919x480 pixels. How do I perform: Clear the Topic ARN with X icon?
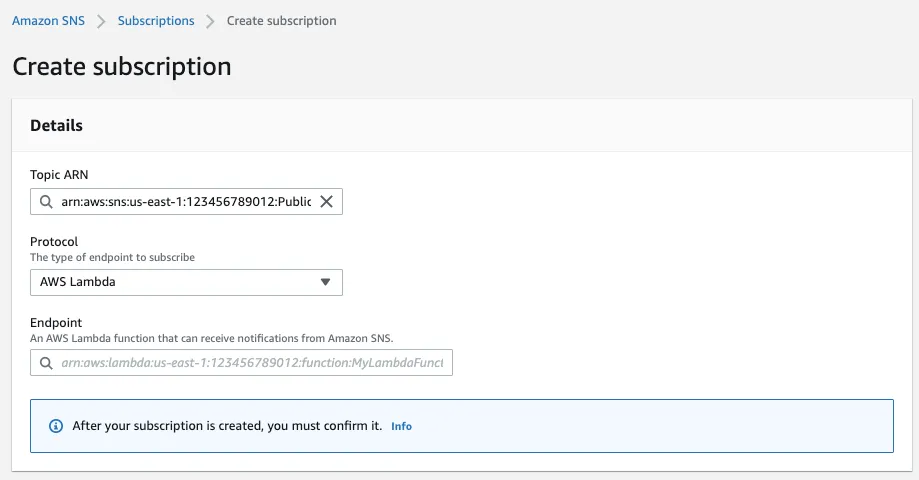coord(326,202)
